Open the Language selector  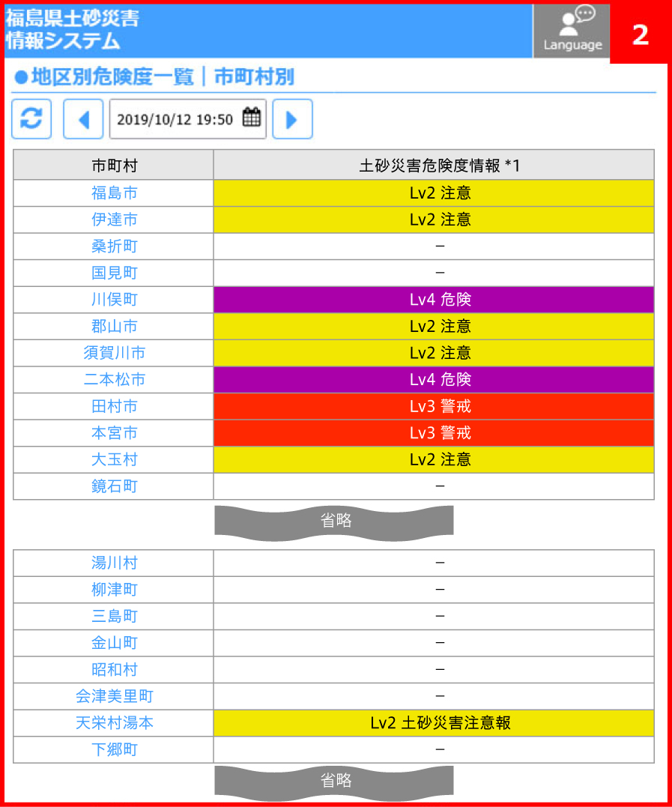click(571, 31)
